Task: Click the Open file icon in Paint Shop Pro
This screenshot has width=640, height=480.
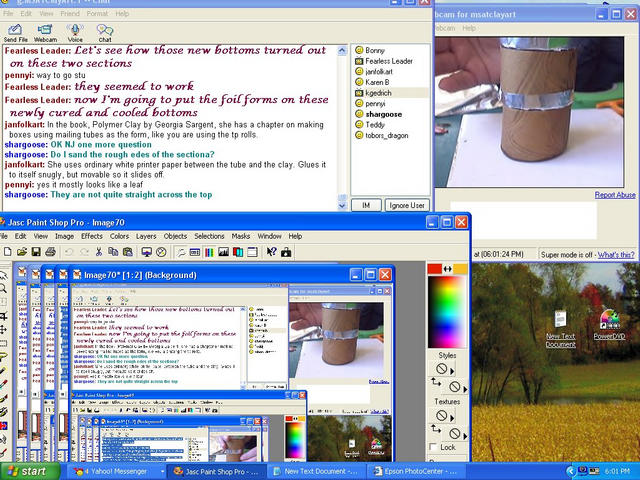Action: (22, 252)
